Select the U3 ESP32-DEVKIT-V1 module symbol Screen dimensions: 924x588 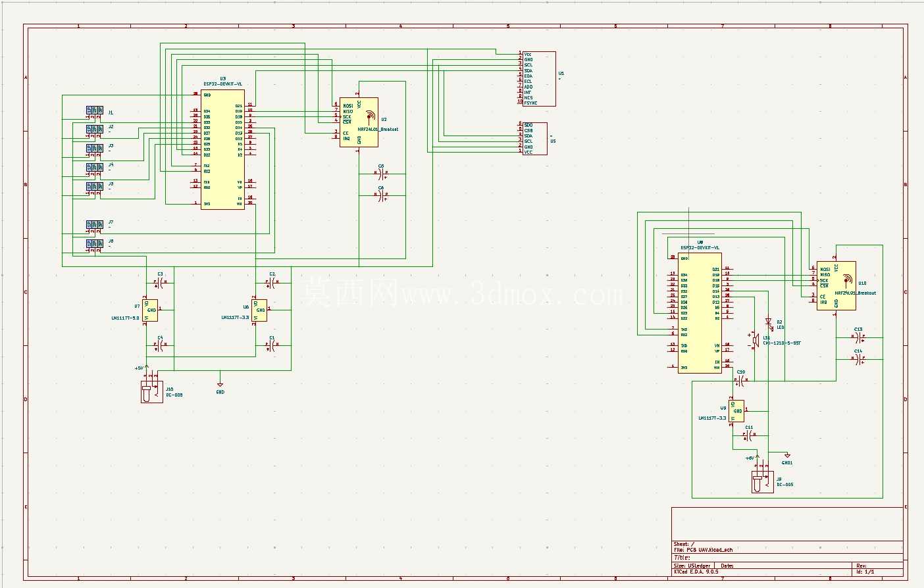click(x=223, y=149)
